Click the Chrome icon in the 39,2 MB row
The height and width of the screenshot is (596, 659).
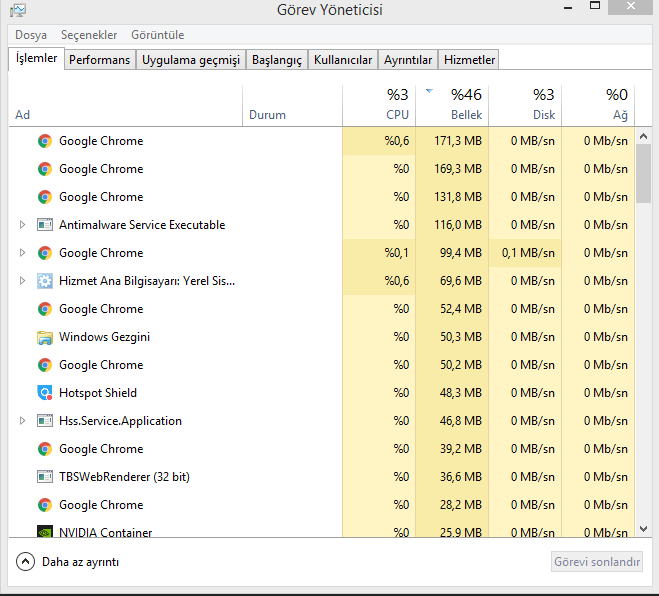click(x=45, y=449)
